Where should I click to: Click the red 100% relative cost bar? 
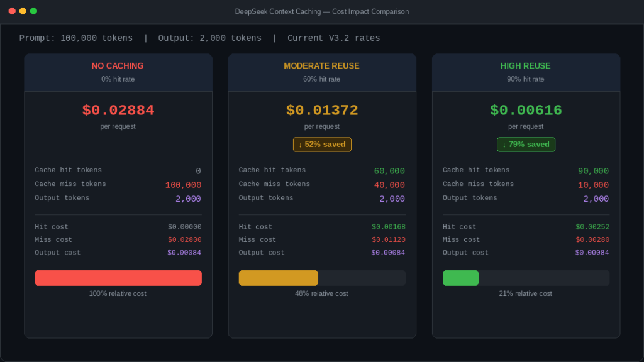click(x=118, y=278)
